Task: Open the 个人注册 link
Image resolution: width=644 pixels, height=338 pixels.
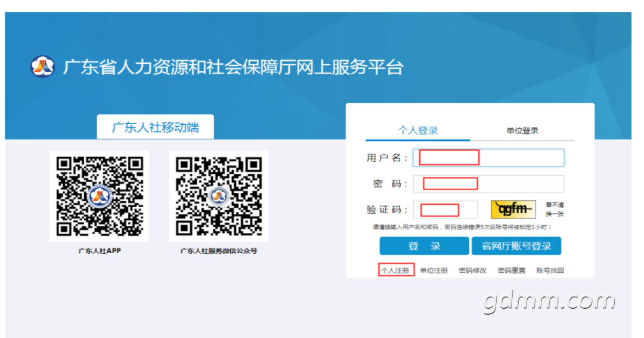Action: click(x=395, y=270)
